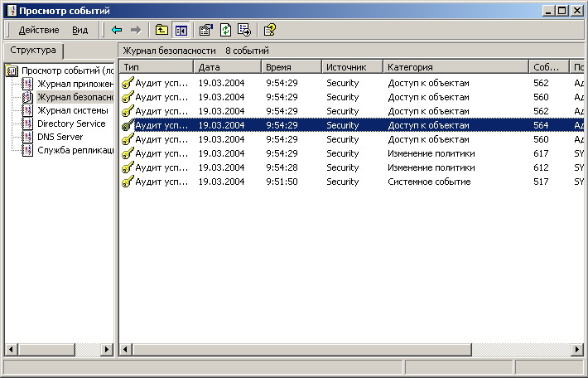Image resolution: width=588 pixels, height=378 pixels.
Task: Click the Directory Service log icon
Action: pos(27,124)
